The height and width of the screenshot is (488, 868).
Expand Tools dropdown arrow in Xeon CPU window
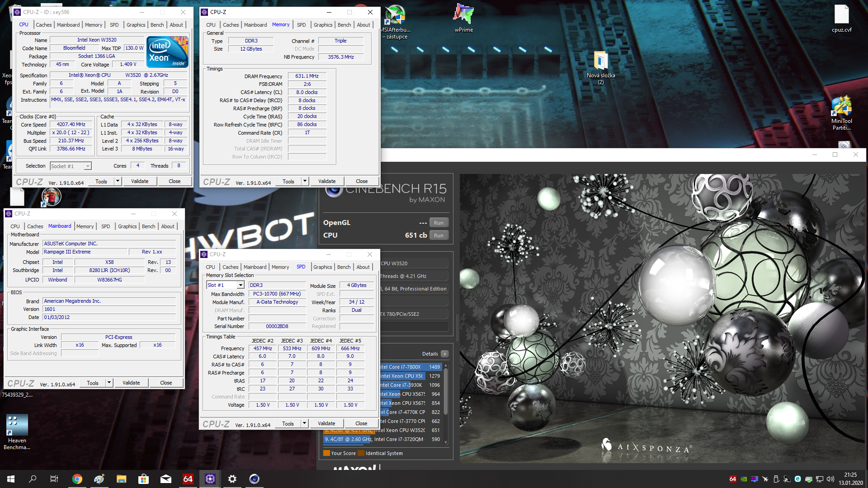pyautogui.click(x=118, y=181)
